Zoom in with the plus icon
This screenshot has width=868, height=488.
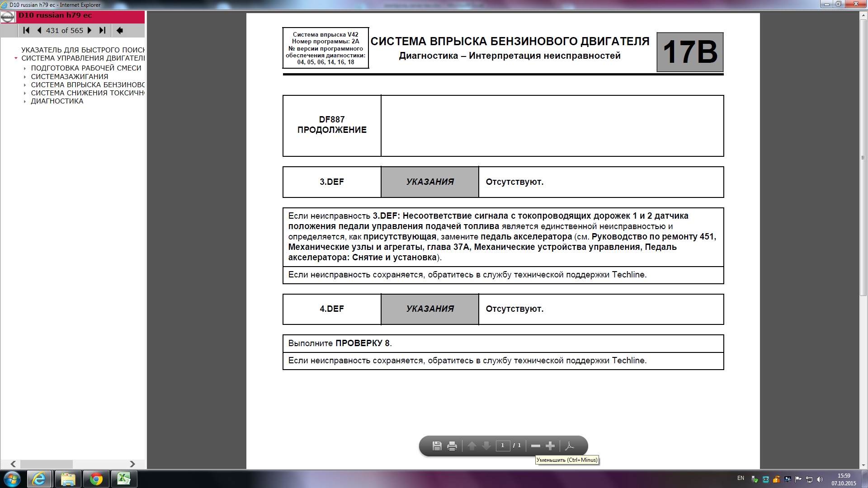coord(550,446)
